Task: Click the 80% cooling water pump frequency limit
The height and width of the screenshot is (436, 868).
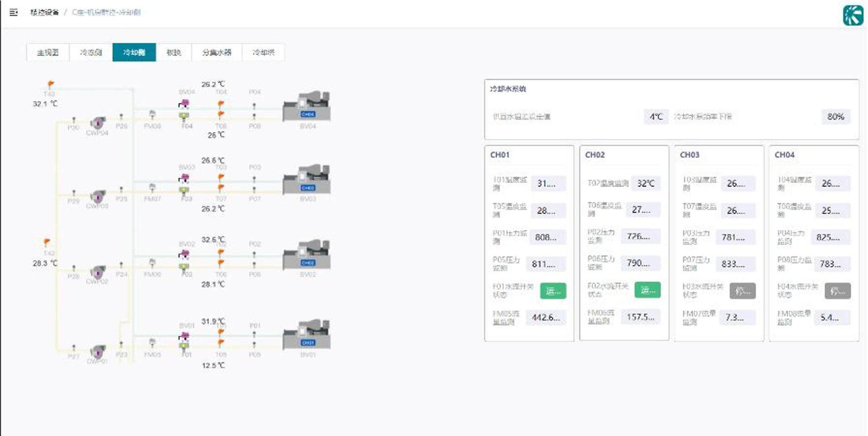Action: [835, 117]
